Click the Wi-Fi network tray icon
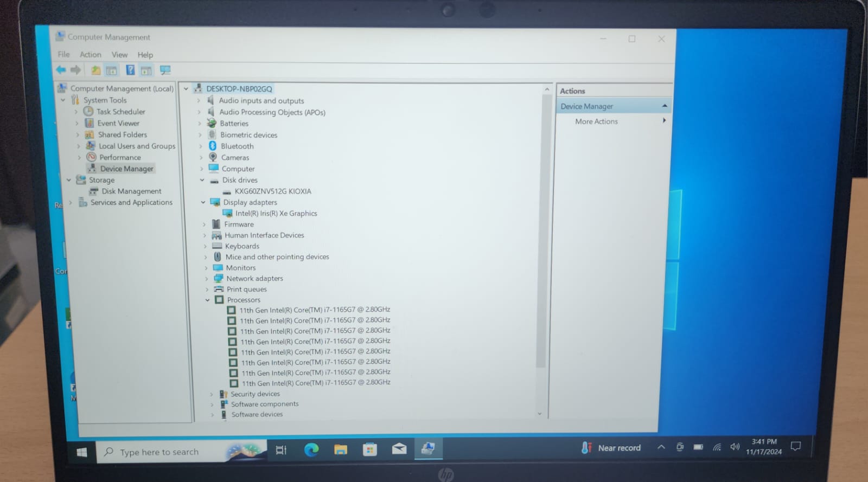868x482 pixels. click(x=717, y=447)
